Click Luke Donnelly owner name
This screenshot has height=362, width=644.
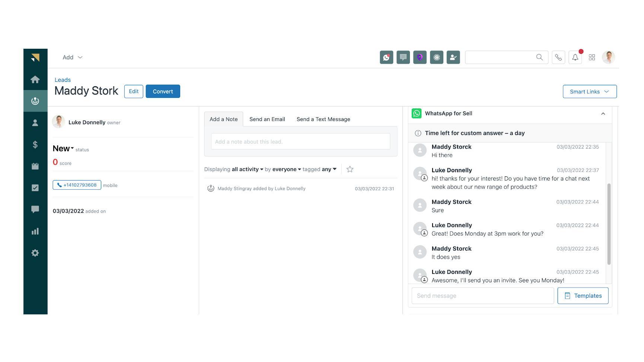[87, 122]
